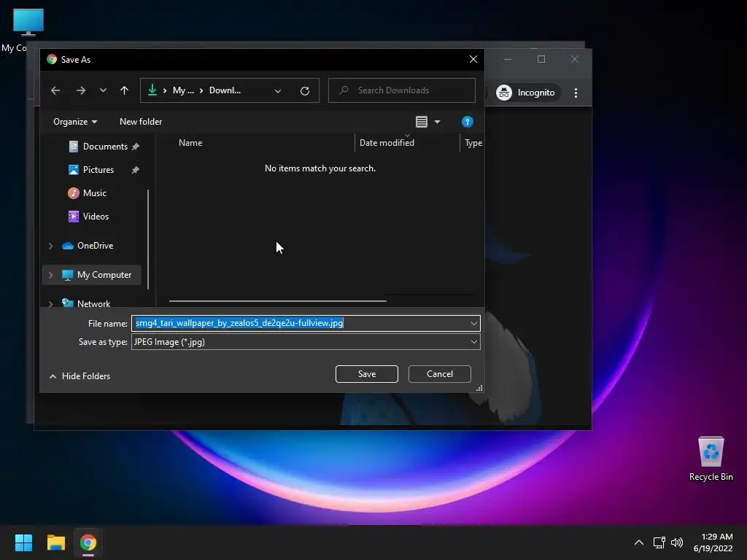Open Help with the blue question icon
This screenshot has width=747, height=560.
click(x=468, y=122)
